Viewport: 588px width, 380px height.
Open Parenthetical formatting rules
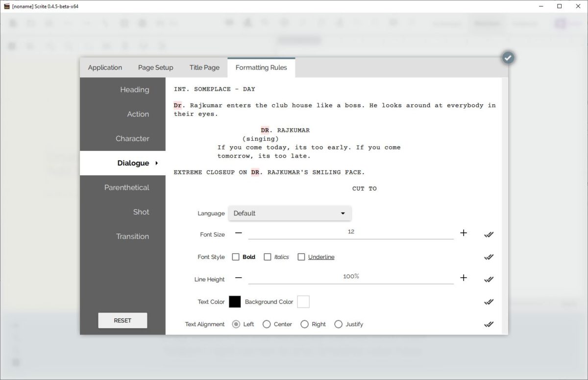click(123, 188)
